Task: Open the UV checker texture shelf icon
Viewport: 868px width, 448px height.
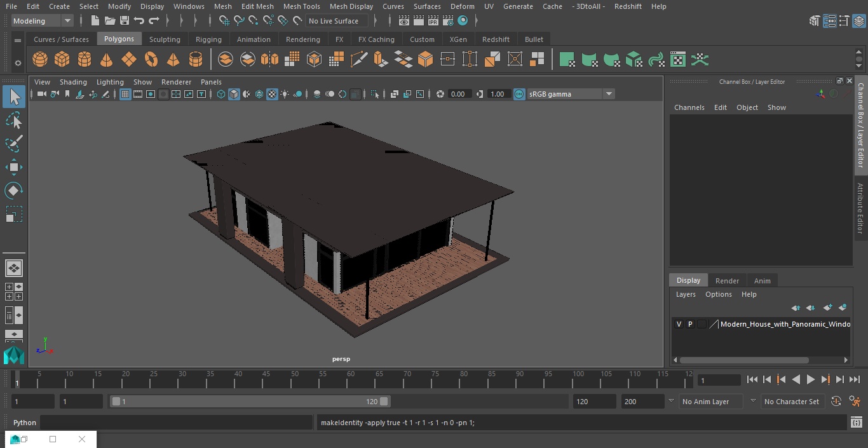Action: (x=678, y=60)
